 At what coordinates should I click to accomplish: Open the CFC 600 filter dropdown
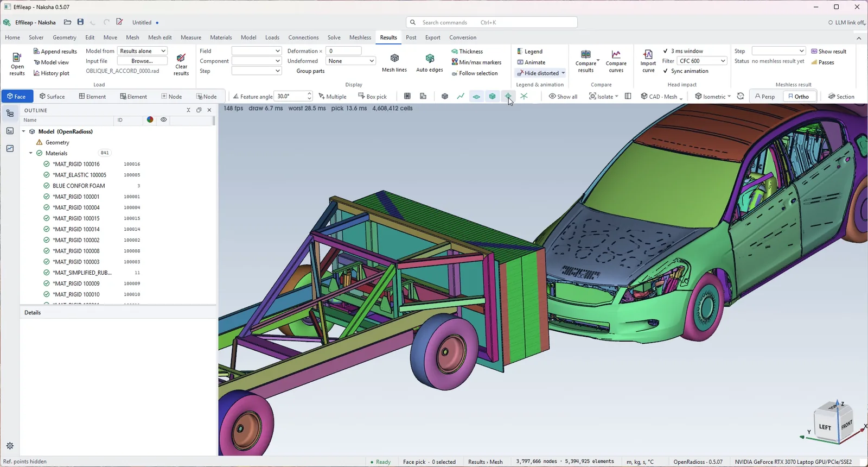pyautogui.click(x=702, y=61)
